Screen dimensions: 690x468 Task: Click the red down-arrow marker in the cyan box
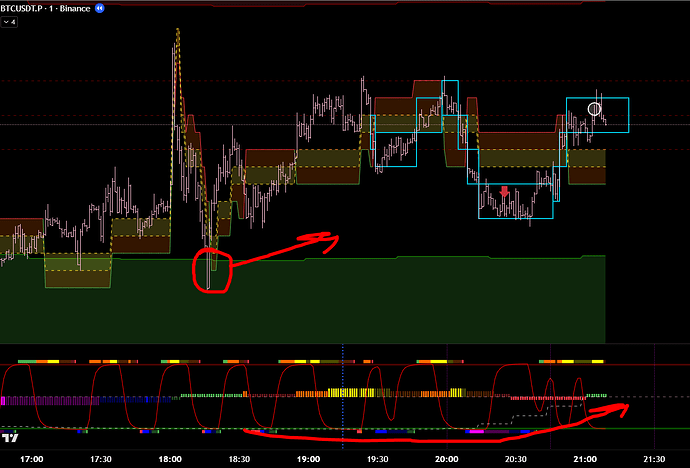pos(505,190)
